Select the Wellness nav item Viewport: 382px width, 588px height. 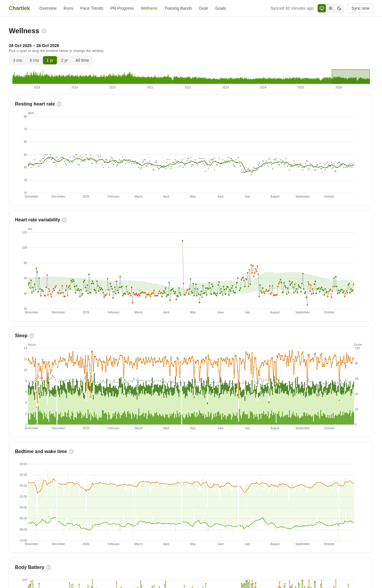[149, 8]
